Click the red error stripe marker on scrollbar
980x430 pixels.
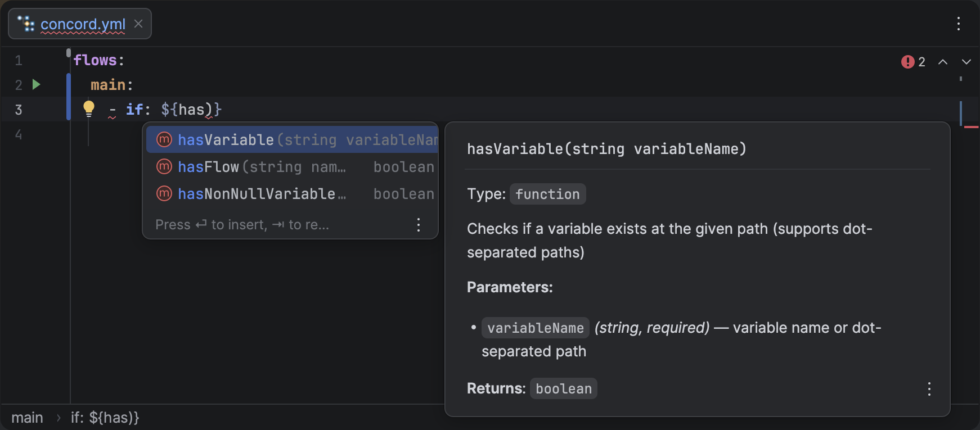971,127
